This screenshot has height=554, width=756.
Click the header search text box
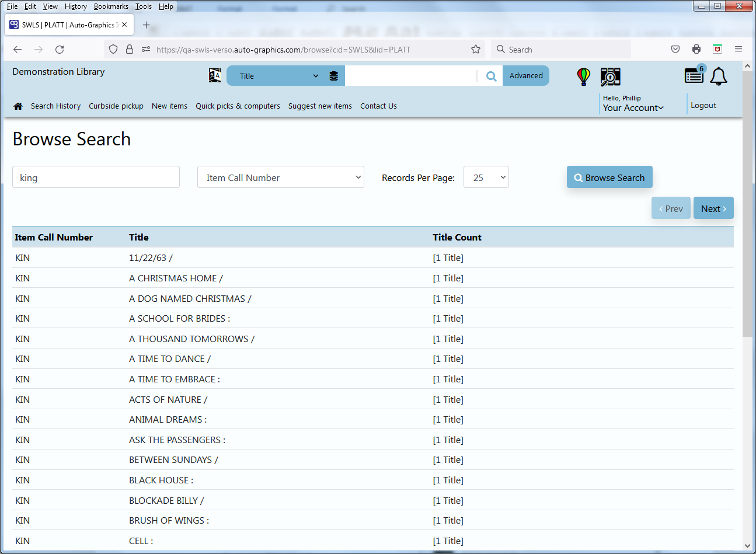pos(410,76)
